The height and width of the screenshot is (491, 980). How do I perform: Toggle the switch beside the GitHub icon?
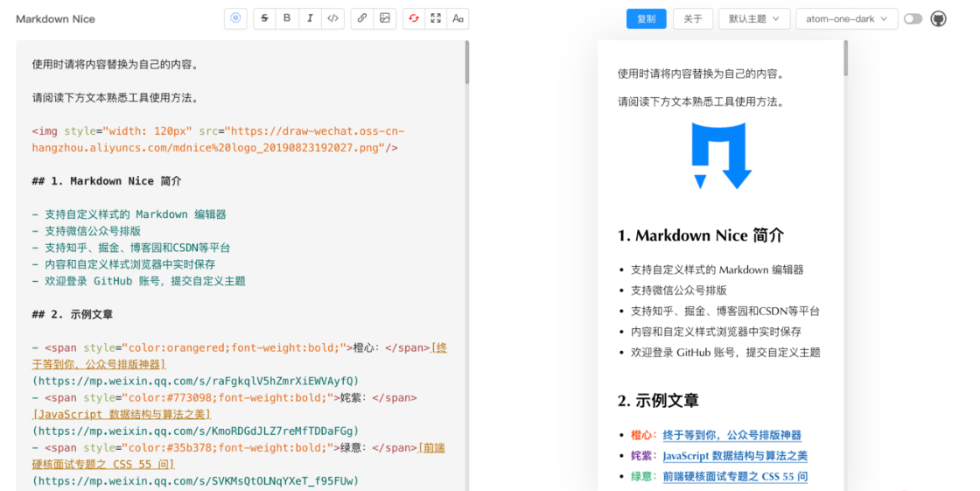(x=913, y=18)
